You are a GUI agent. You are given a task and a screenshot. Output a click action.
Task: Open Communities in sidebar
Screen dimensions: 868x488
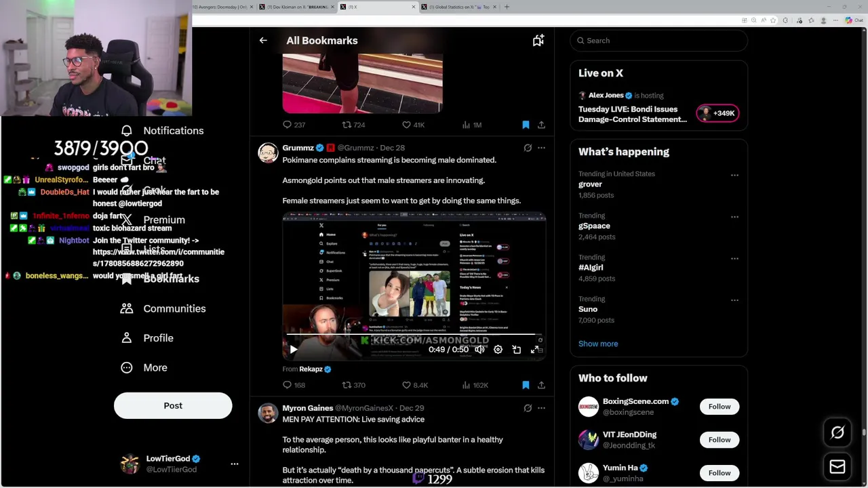(x=163, y=308)
